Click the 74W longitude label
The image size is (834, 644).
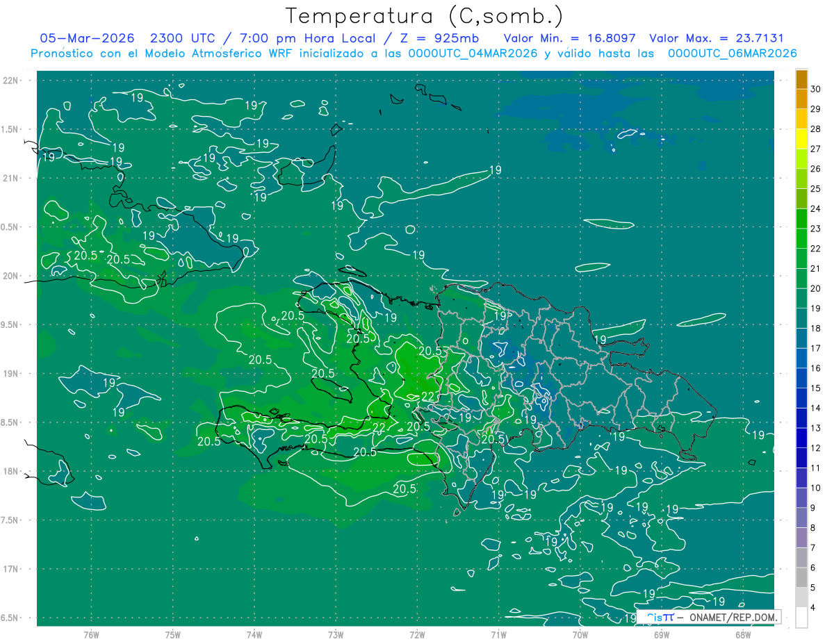254,634
